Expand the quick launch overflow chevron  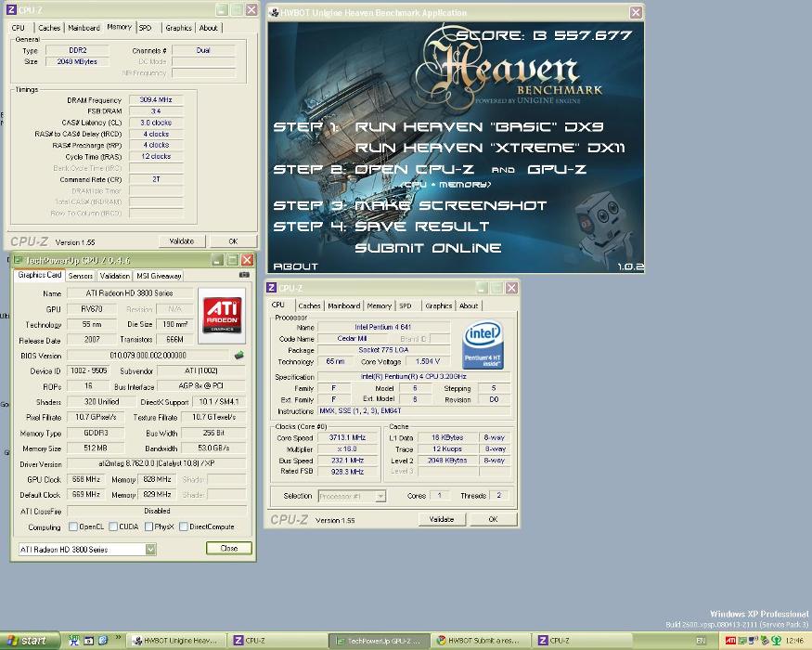(x=118, y=638)
